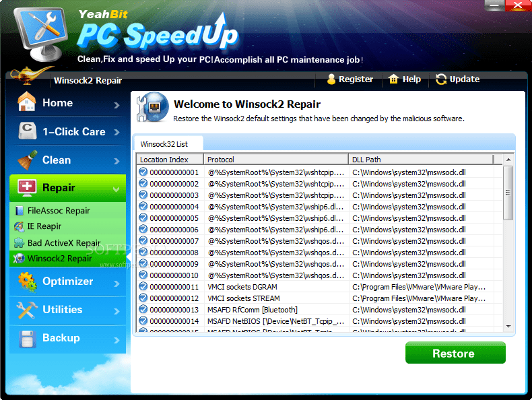Click the Optimizer gears icon
The height and width of the screenshot is (400, 532).
[28, 281]
